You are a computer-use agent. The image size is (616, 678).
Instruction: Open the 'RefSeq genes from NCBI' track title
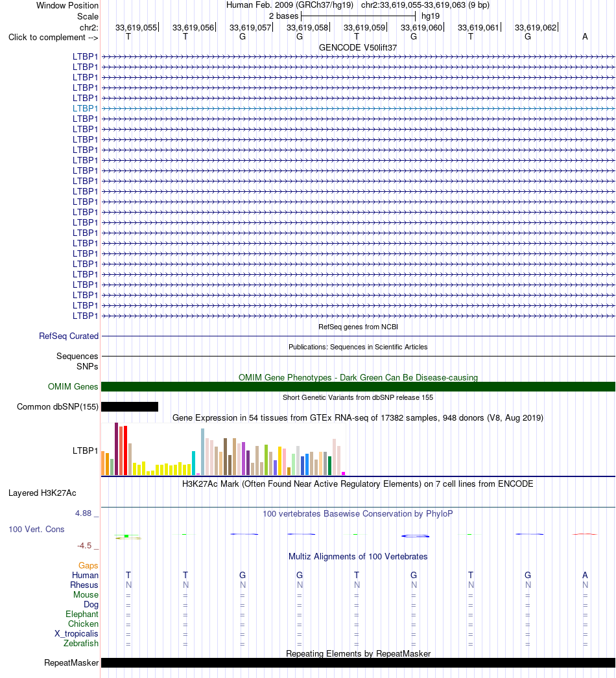click(x=358, y=327)
